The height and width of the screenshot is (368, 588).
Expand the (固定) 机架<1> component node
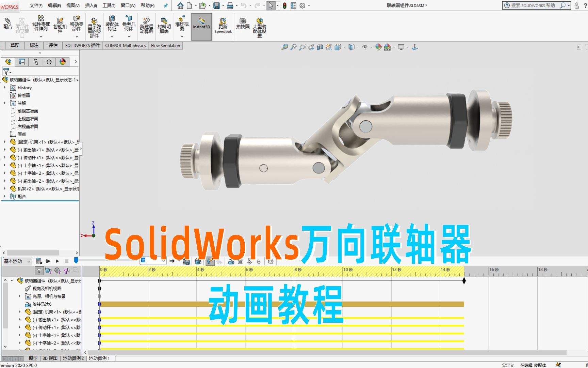(5, 142)
